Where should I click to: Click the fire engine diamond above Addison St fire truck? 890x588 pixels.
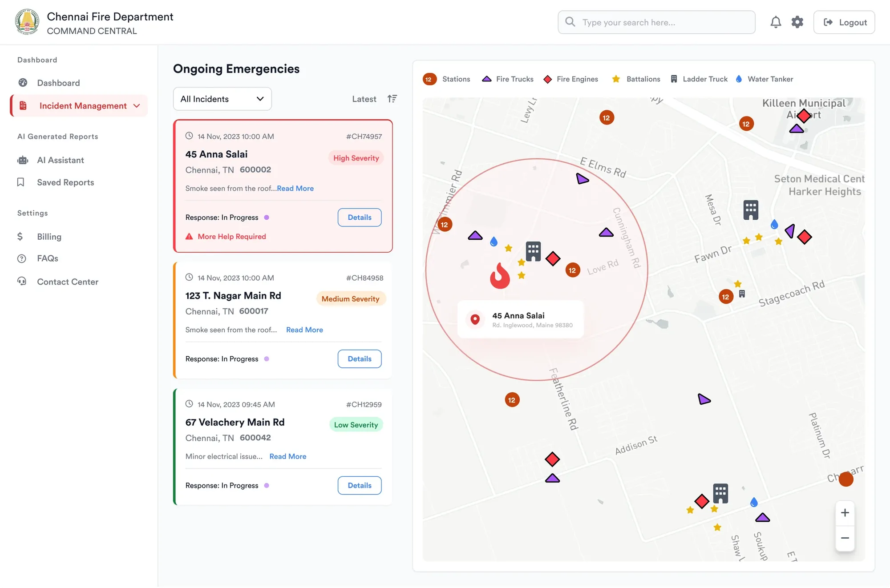pyautogui.click(x=552, y=459)
